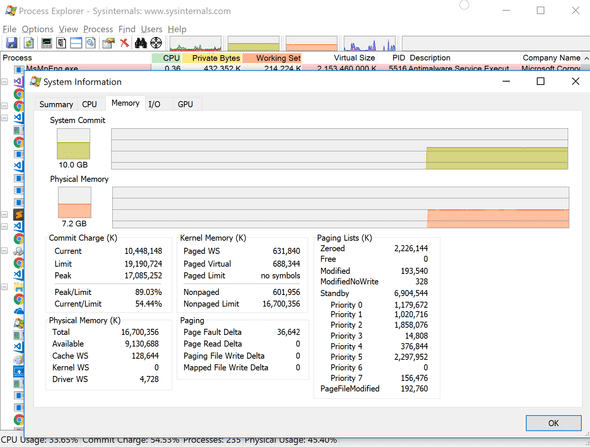Switch to the GPU tab
The height and width of the screenshot is (447, 590).
[x=185, y=104]
